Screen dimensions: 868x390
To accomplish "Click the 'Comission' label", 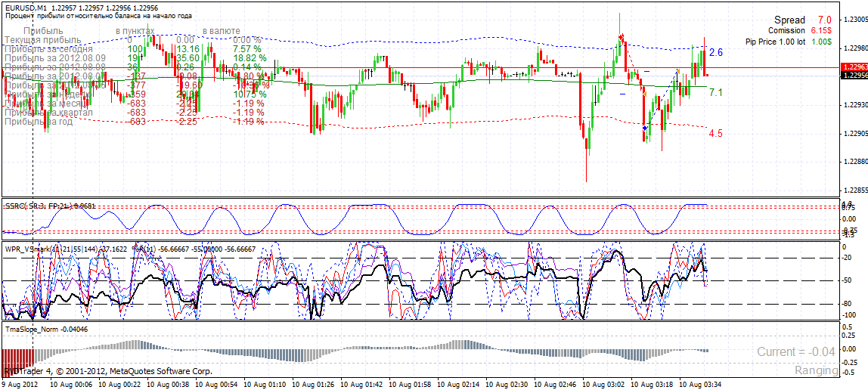I will tap(786, 30).
